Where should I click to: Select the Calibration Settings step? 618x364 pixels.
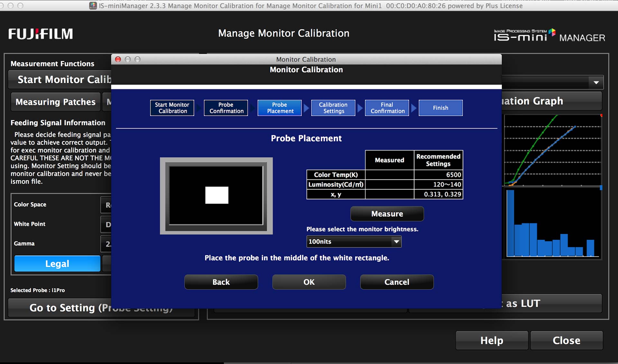[x=333, y=108]
